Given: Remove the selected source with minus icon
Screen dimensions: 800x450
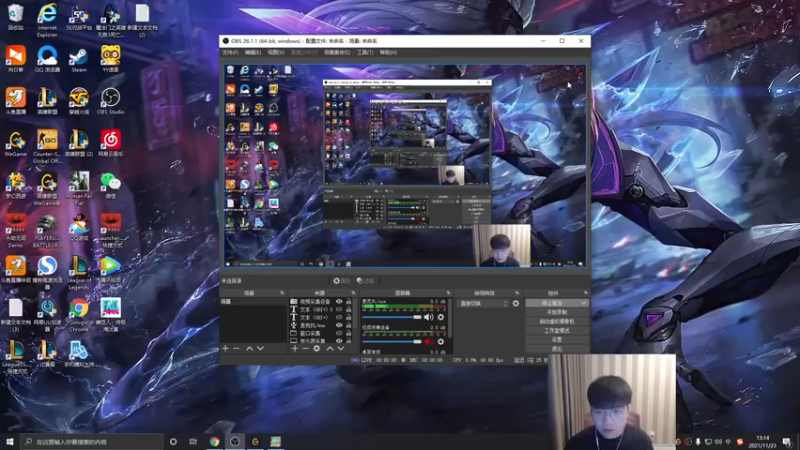Looking at the screenshot, I should (306, 348).
